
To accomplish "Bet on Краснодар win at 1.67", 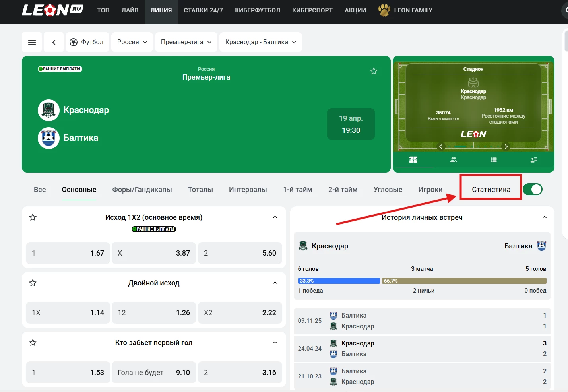I will [x=68, y=253].
